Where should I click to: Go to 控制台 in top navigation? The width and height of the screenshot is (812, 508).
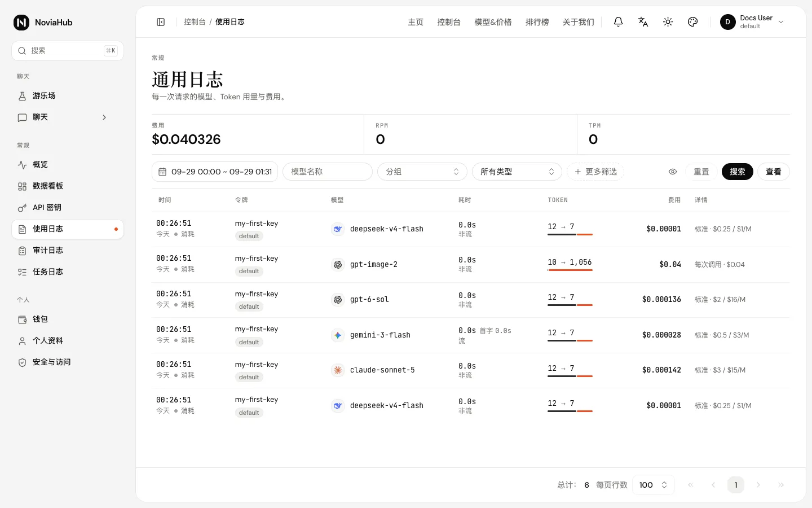pyautogui.click(x=449, y=22)
